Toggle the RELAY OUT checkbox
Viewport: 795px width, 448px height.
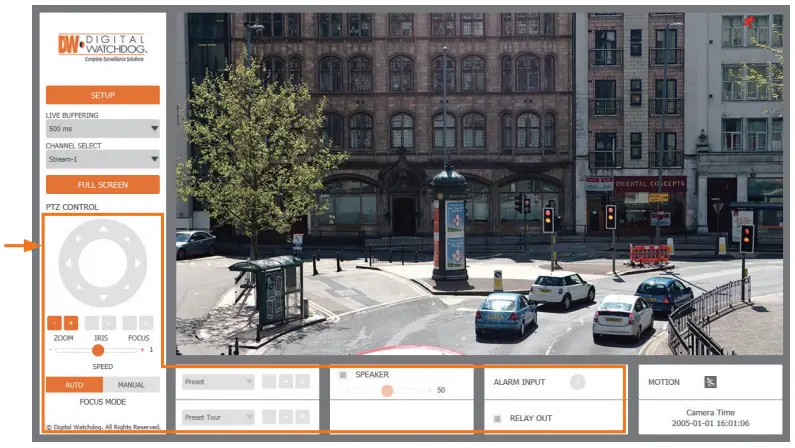[497, 419]
